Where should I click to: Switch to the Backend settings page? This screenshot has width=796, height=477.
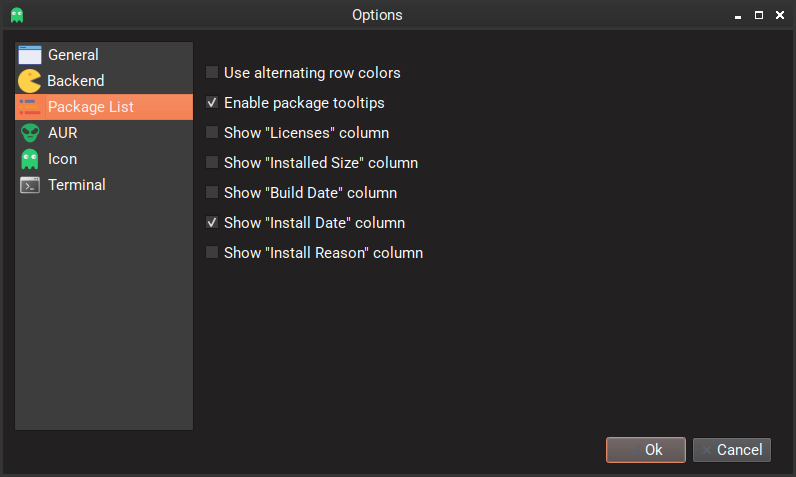click(76, 81)
